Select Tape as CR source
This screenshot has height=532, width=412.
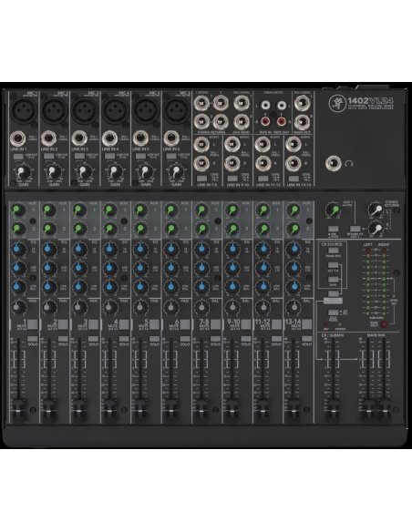(333, 280)
